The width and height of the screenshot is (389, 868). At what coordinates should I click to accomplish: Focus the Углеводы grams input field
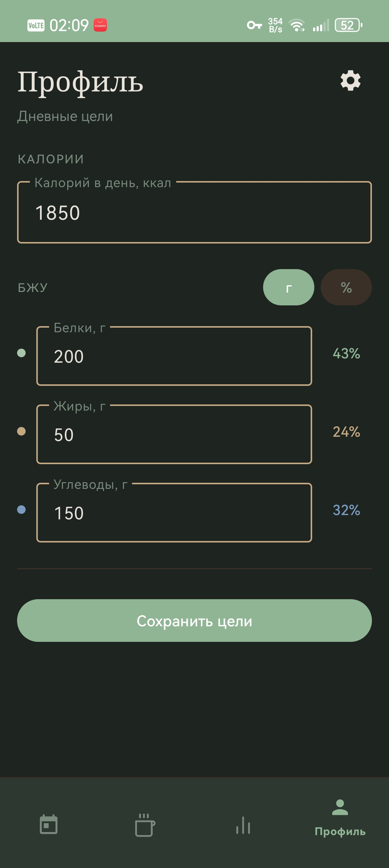(174, 513)
